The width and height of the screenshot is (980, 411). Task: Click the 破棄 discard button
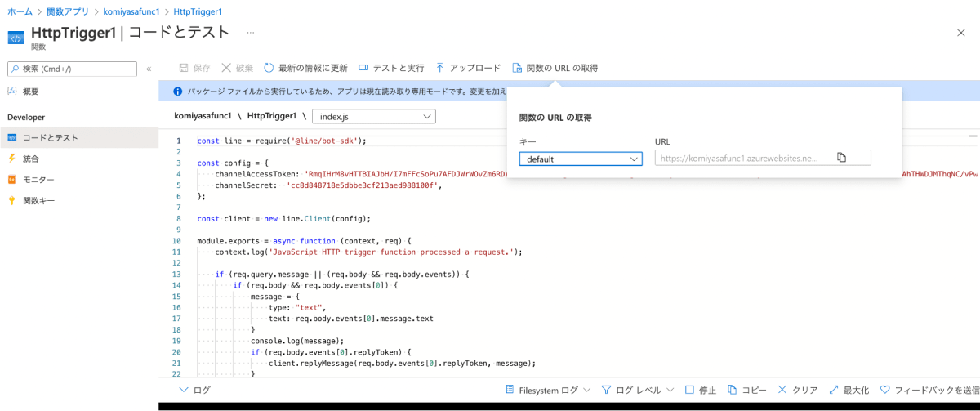pyautogui.click(x=238, y=68)
